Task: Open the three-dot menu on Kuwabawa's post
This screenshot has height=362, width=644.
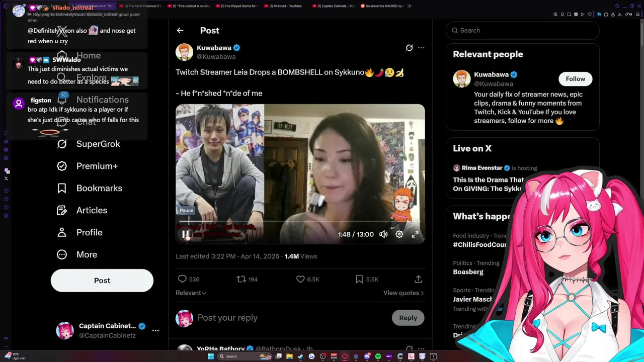Action: [421, 48]
